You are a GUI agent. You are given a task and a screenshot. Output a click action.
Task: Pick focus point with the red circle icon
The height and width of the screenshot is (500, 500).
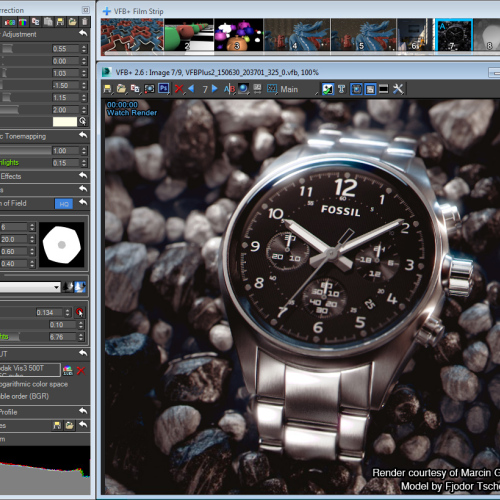pyautogui.click(x=80, y=312)
